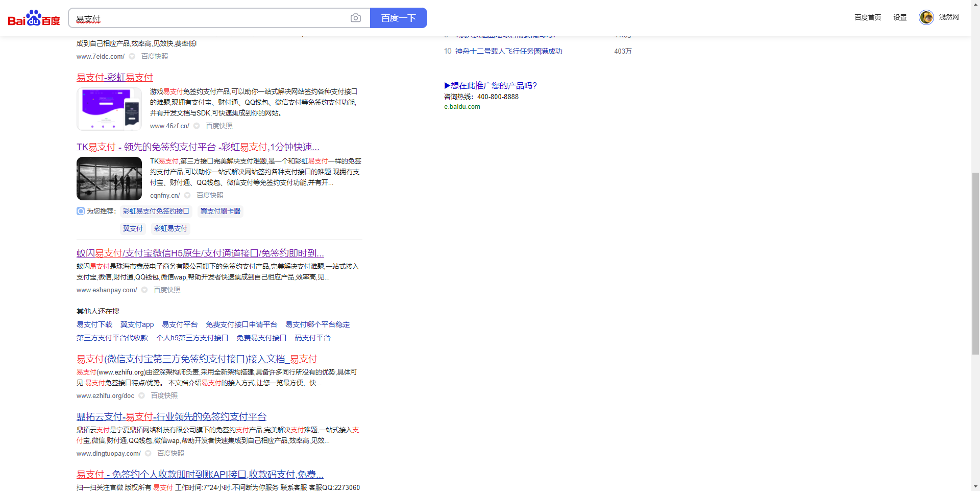Open the www.eshanpay.com URL
This screenshot has width=980, height=491.
point(107,290)
